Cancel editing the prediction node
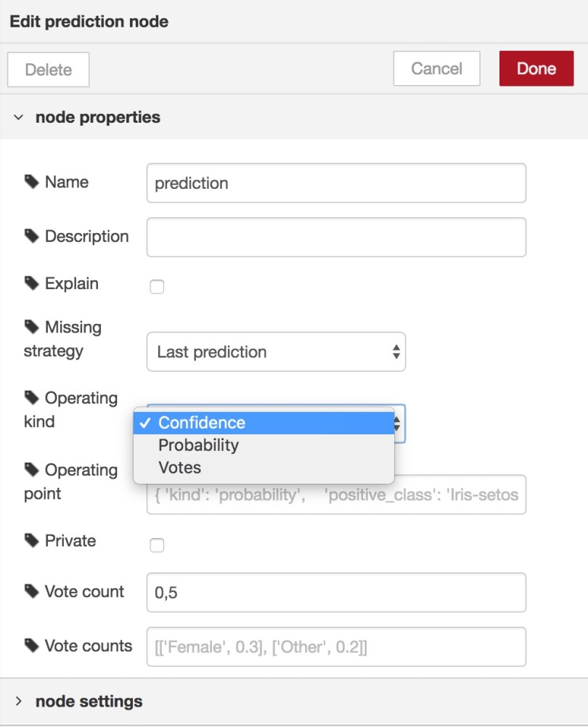Screen dimensions: 588x727 pyautogui.click(x=436, y=69)
